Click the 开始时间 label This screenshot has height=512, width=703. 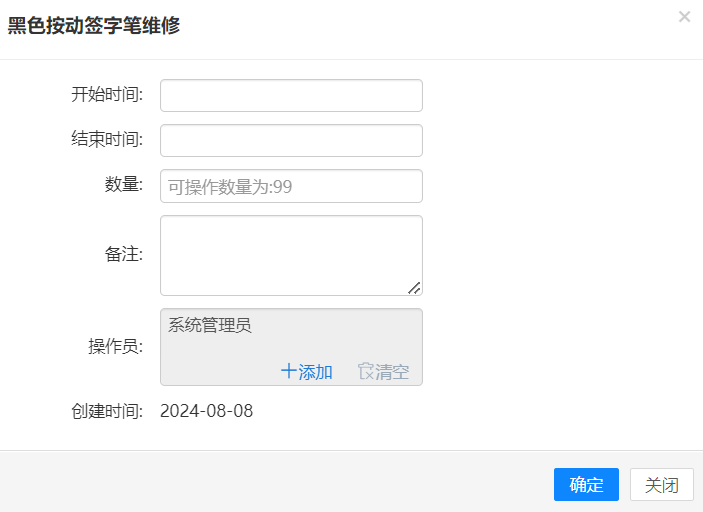tap(107, 95)
